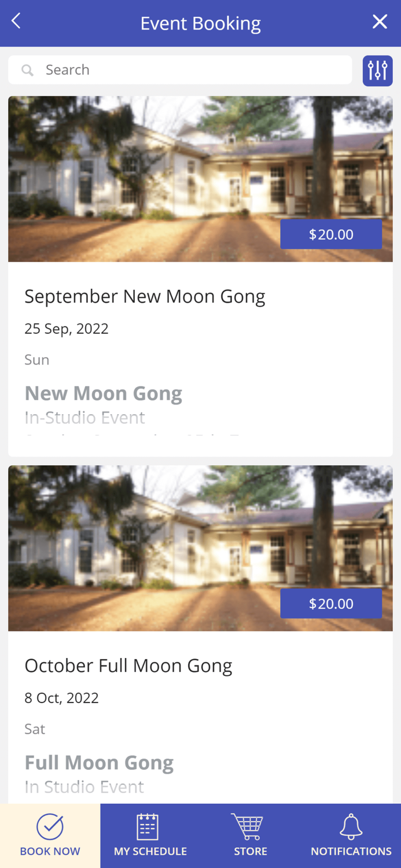Tap the Notifications bell icon
The image size is (401, 868).
pos(351,826)
